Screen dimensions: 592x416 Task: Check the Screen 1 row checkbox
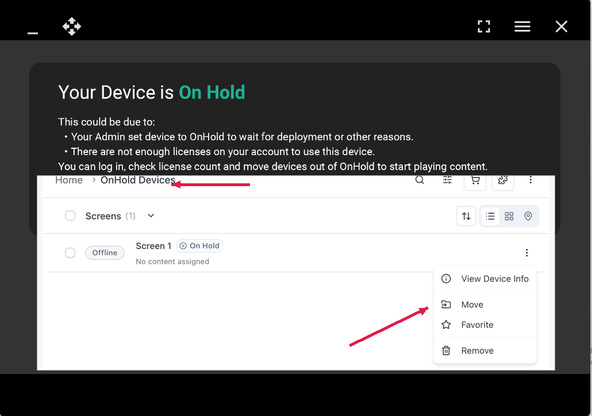(70, 253)
